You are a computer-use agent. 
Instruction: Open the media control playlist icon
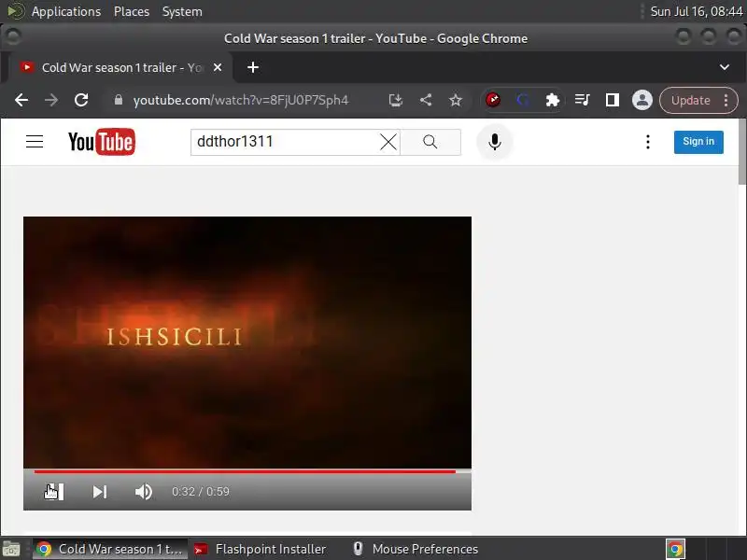click(582, 100)
